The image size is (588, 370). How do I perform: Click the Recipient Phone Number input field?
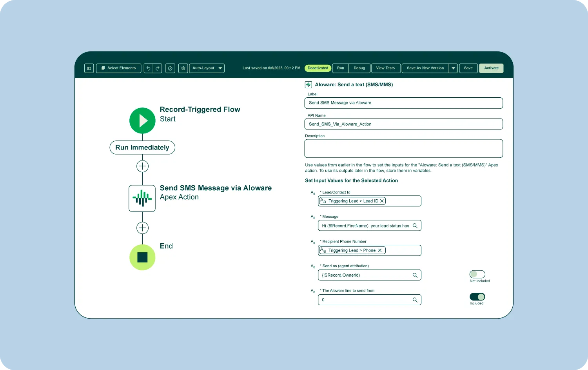coord(370,250)
